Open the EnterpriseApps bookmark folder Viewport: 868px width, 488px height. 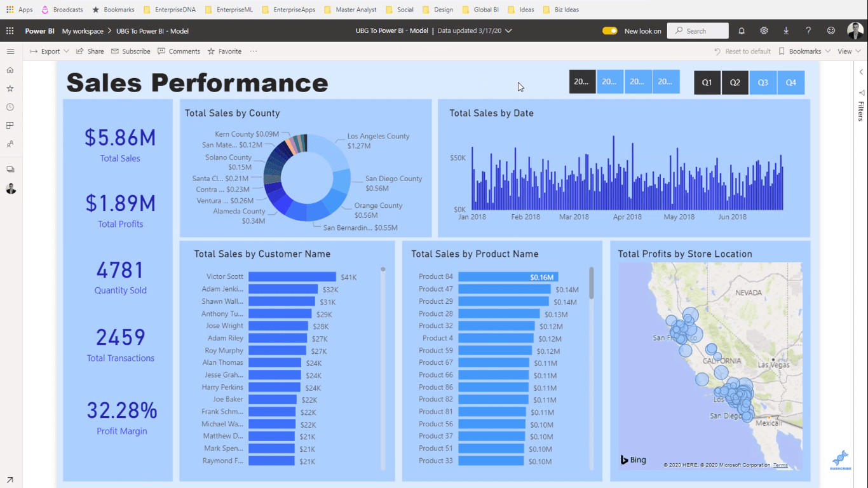point(289,10)
